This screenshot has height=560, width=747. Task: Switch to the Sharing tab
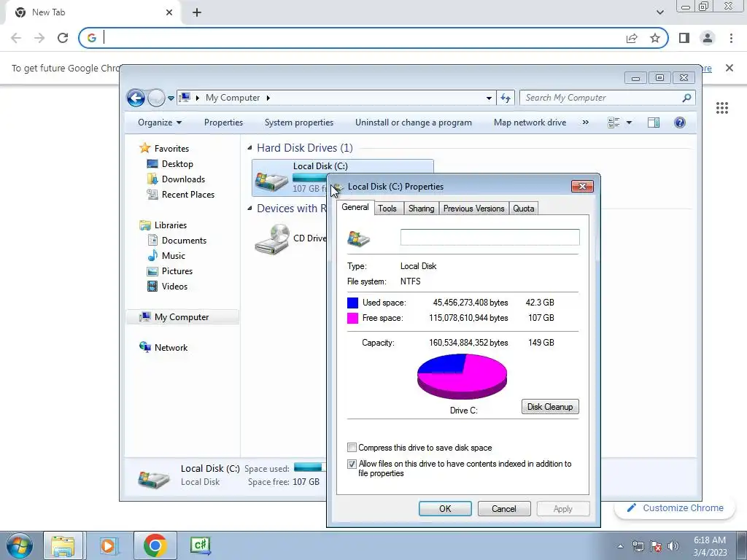click(x=421, y=209)
